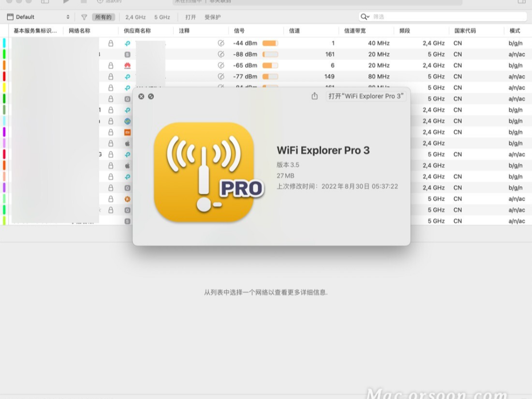The width and height of the screenshot is (532, 399).
Task: Click annotation icon in the -88 dBm row
Action: click(221, 54)
